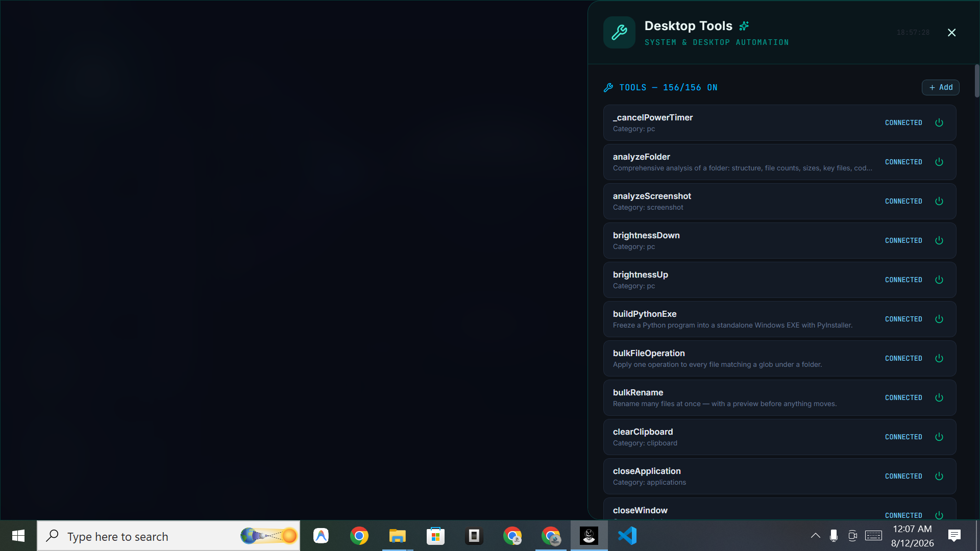Select the clearClipboard tool name
This screenshot has height=551, width=980.
(x=643, y=432)
